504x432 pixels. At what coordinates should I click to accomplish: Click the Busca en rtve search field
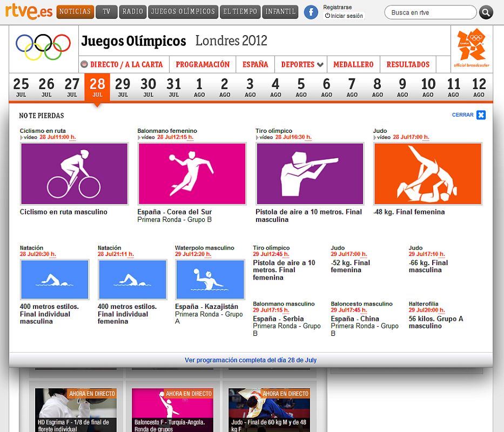click(x=429, y=12)
